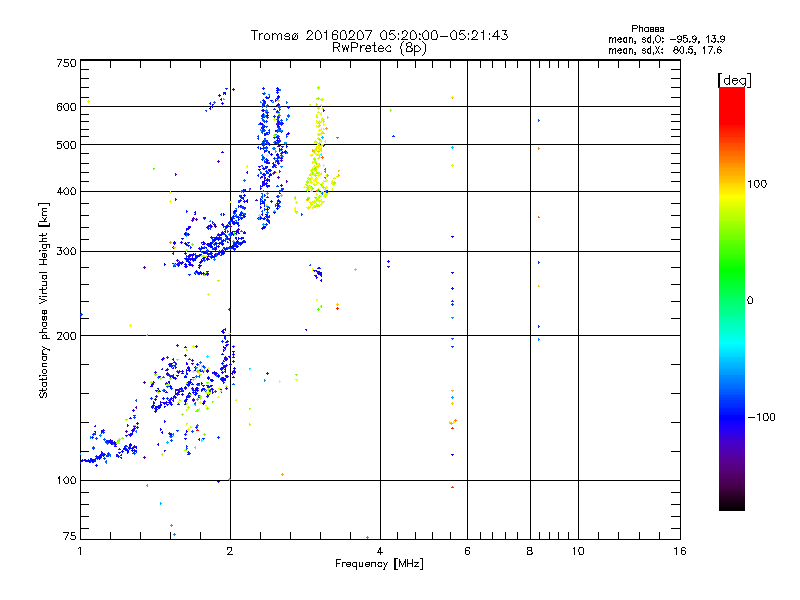Click the x-axis tick label '2'
This screenshot has width=800, height=600.
pos(230,551)
